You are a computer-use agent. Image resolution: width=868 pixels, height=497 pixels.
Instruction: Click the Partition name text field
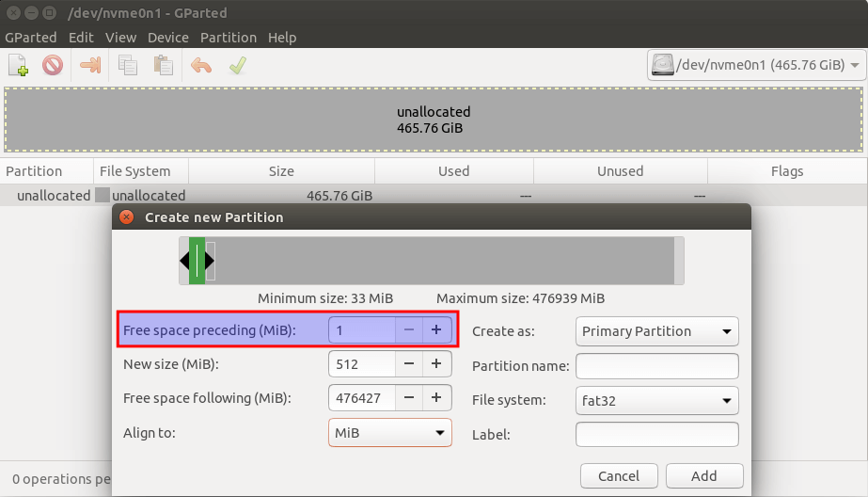coord(656,366)
